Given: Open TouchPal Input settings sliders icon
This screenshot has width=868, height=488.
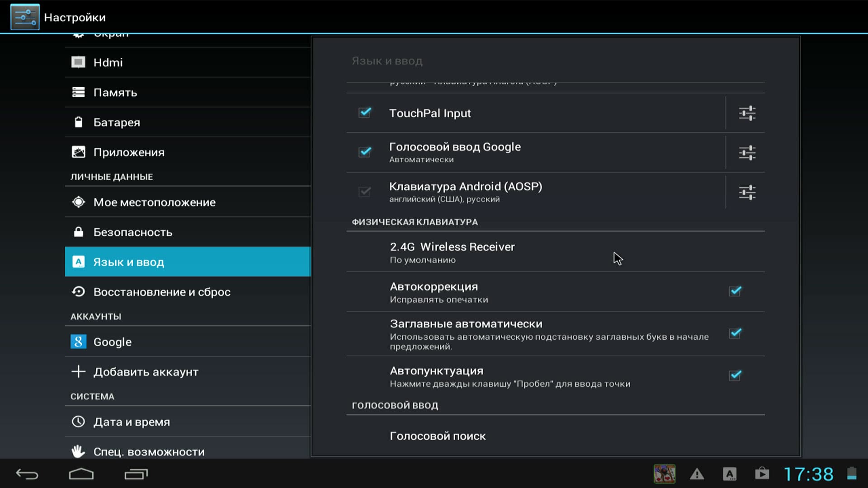Looking at the screenshot, I should (x=747, y=113).
